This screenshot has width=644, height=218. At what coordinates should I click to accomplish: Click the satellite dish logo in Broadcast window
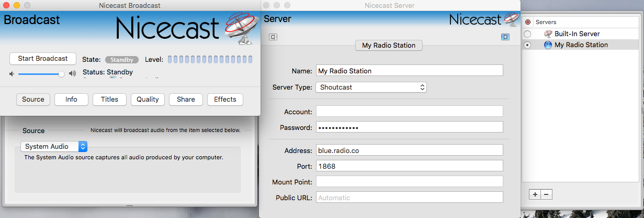click(x=241, y=28)
